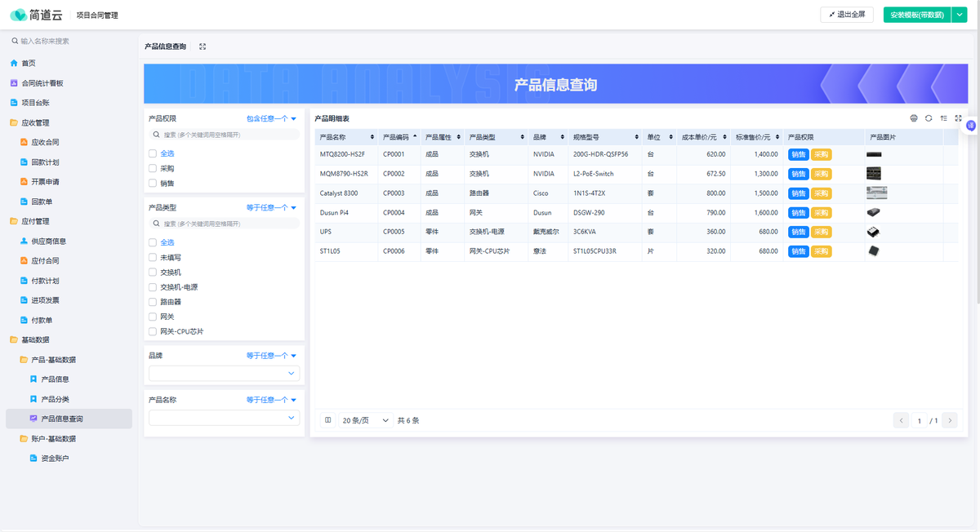Click the print icon above the product table

[914, 118]
